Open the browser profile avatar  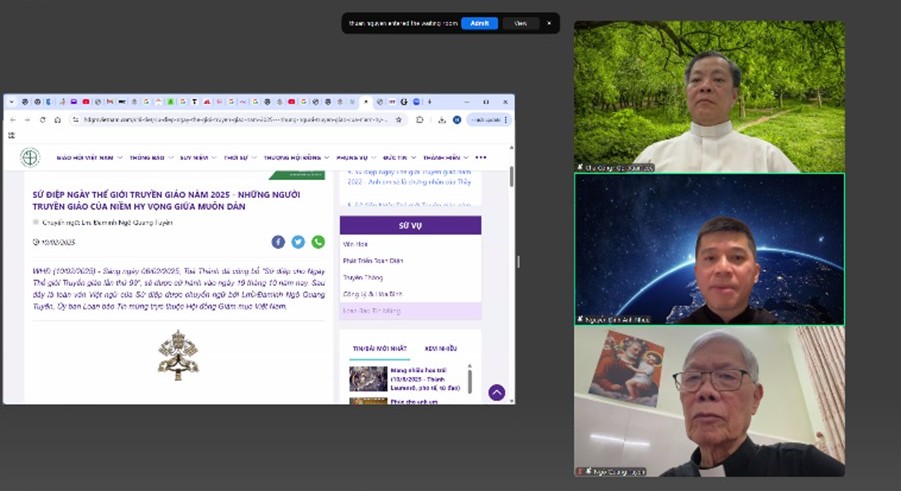tap(457, 120)
